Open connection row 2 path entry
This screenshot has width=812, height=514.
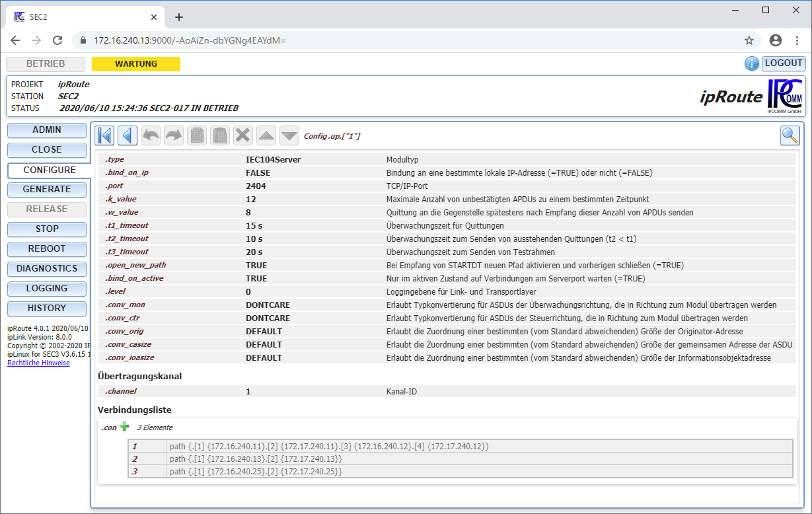coord(255,459)
